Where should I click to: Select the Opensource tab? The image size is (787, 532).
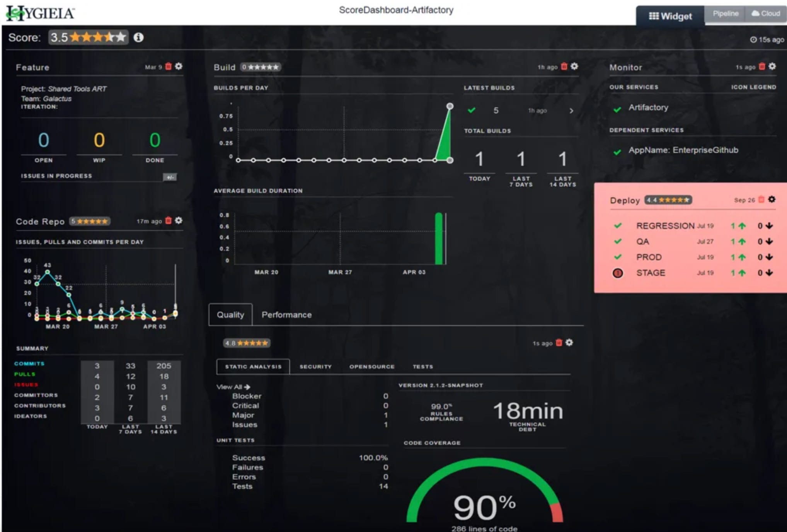pyautogui.click(x=372, y=367)
